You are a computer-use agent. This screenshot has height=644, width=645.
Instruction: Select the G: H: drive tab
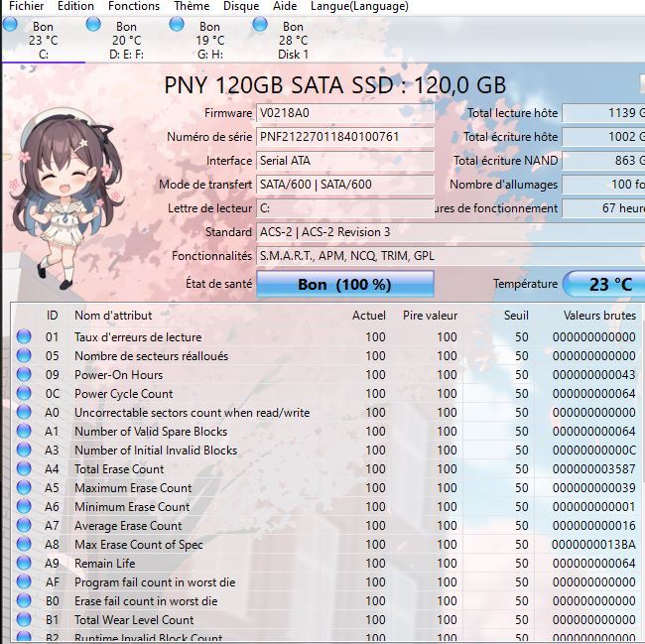pyautogui.click(x=209, y=40)
